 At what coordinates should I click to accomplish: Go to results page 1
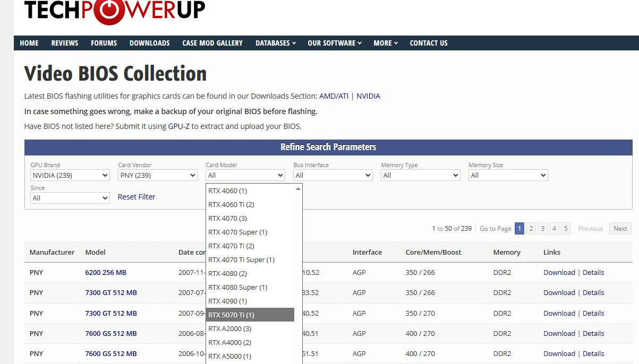click(519, 229)
